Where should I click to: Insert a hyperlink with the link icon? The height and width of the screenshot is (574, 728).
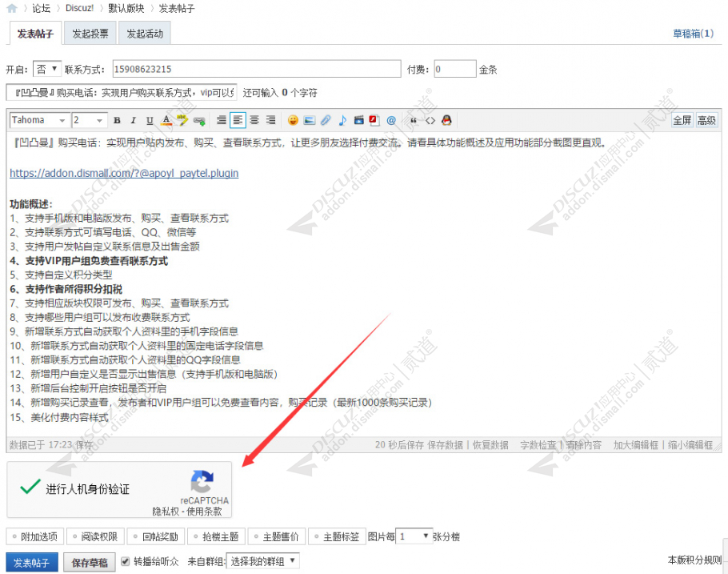[x=199, y=120]
